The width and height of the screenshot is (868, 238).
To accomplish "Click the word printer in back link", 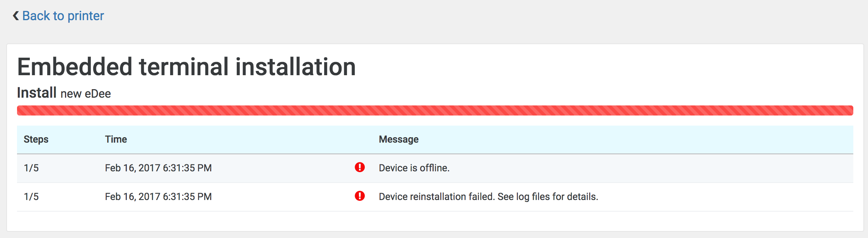I will (85, 16).
